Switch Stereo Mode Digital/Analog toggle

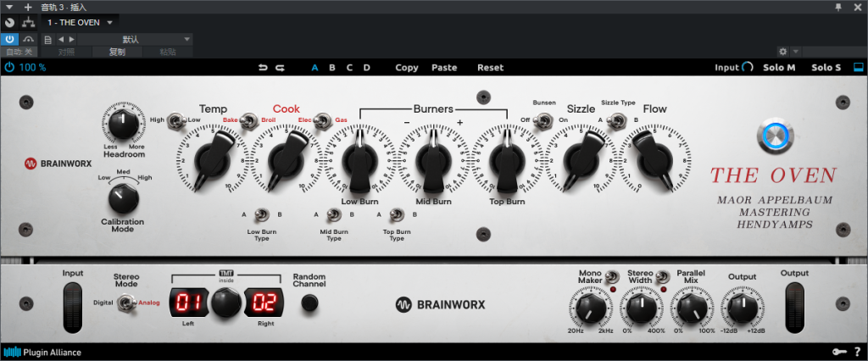coord(127,303)
